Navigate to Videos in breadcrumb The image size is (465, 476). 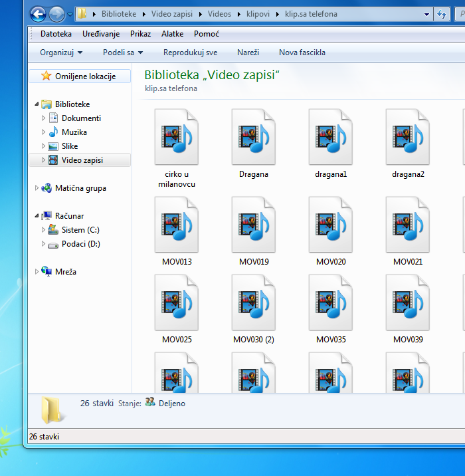click(x=219, y=14)
